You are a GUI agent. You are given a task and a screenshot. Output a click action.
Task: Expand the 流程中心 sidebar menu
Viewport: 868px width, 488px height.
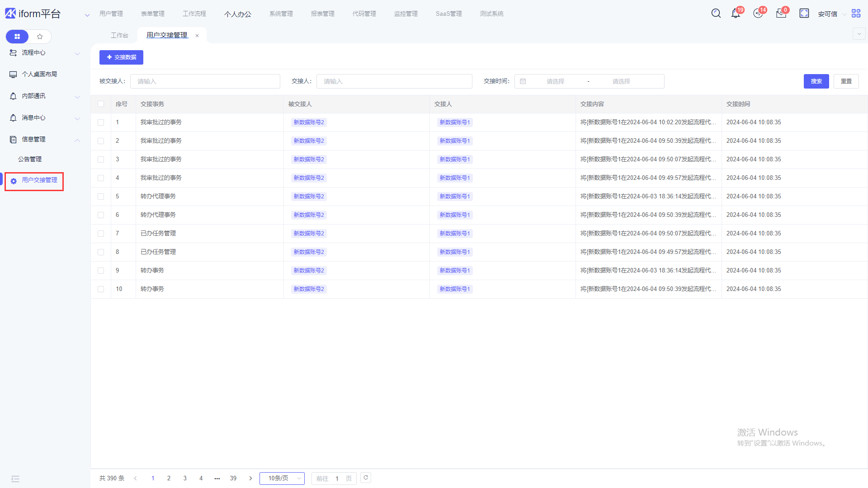45,53
